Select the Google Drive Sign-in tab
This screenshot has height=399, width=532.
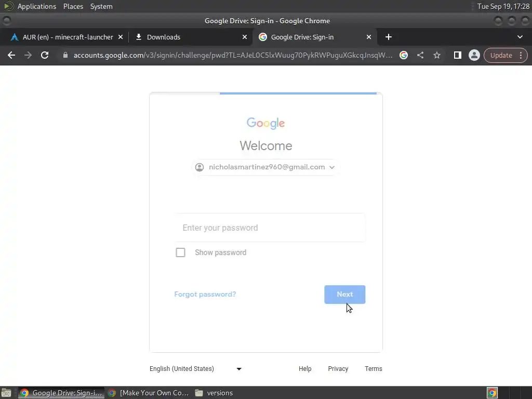[314, 37]
